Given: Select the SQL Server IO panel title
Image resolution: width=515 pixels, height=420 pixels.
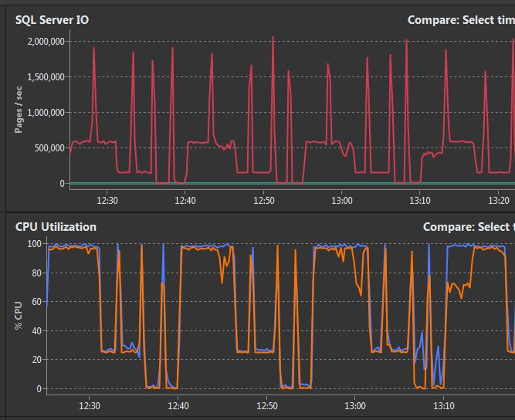Looking at the screenshot, I should (x=52, y=20).
